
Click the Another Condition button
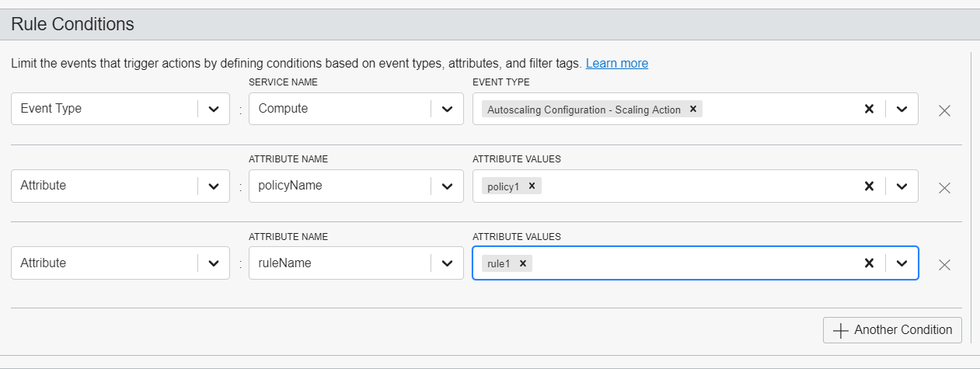tap(892, 330)
